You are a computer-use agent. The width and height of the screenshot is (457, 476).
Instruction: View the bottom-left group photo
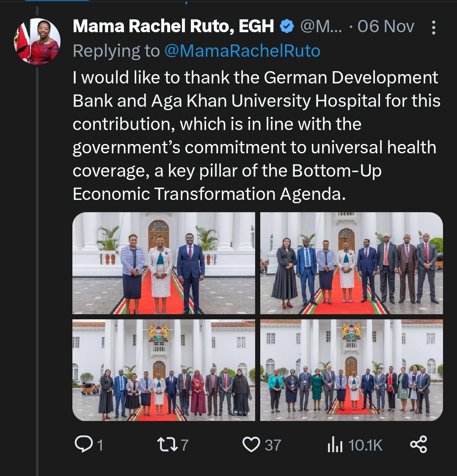pyautogui.click(x=164, y=370)
